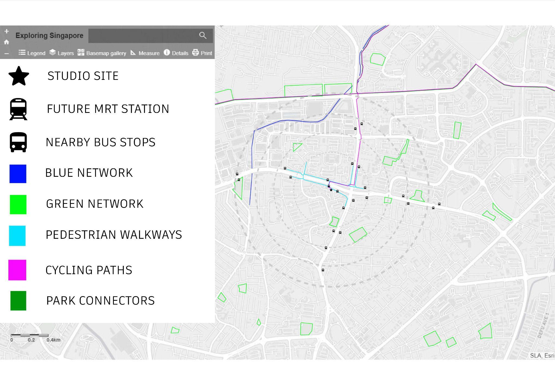Viewport: 555px width, 392px height.
Task: Click the bus legend icon
Action: (x=18, y=142)
